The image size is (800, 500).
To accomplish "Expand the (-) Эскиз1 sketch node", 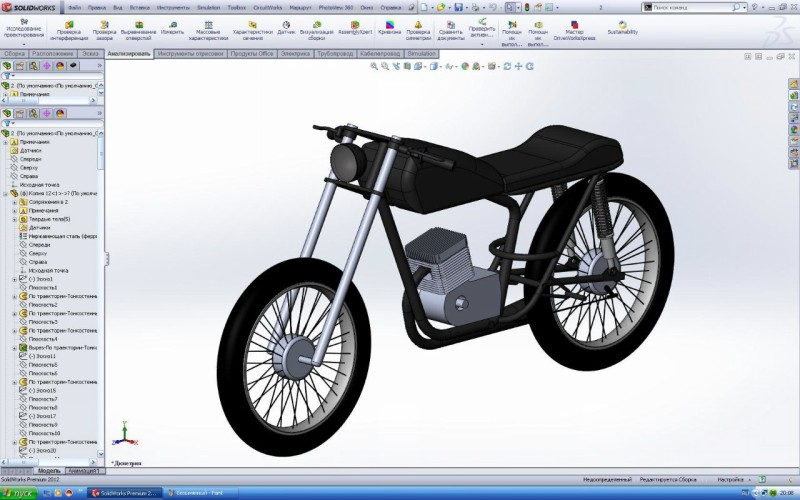I will coord(14,279).
